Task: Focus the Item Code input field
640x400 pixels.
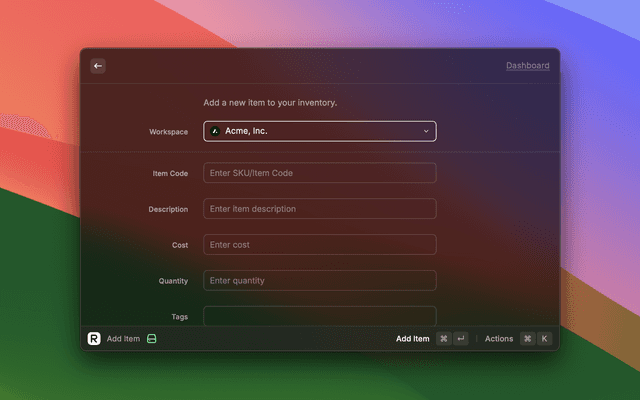Action: tap(319, 173)
